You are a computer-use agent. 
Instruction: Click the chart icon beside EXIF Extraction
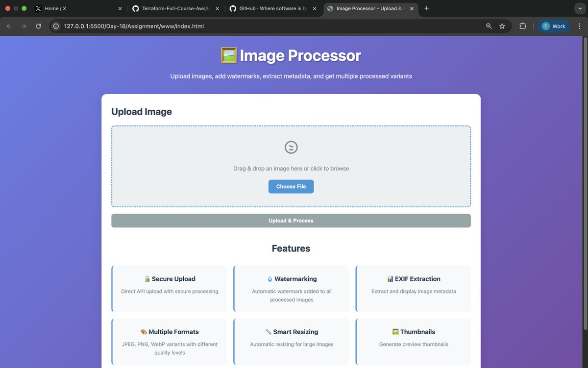coord(390,279)
